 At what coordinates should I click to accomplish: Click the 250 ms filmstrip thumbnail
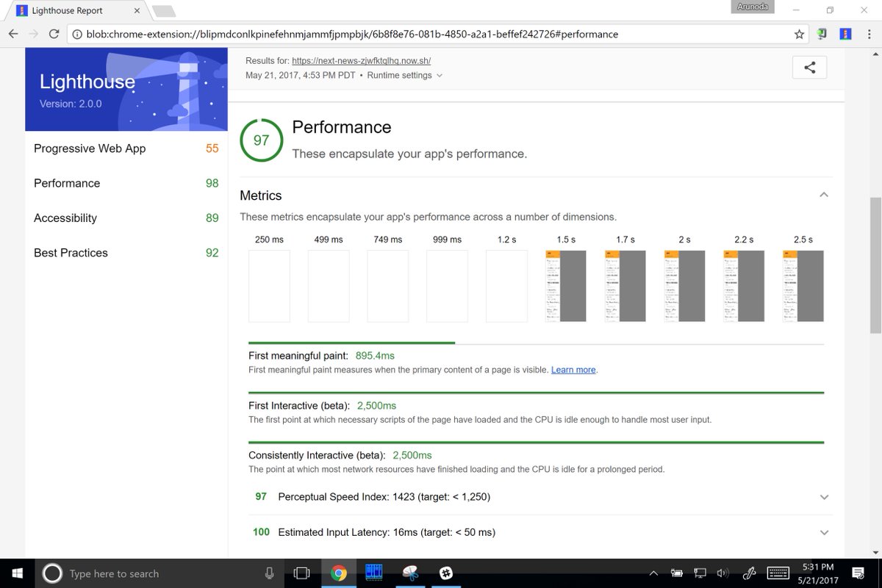(269, 286)
